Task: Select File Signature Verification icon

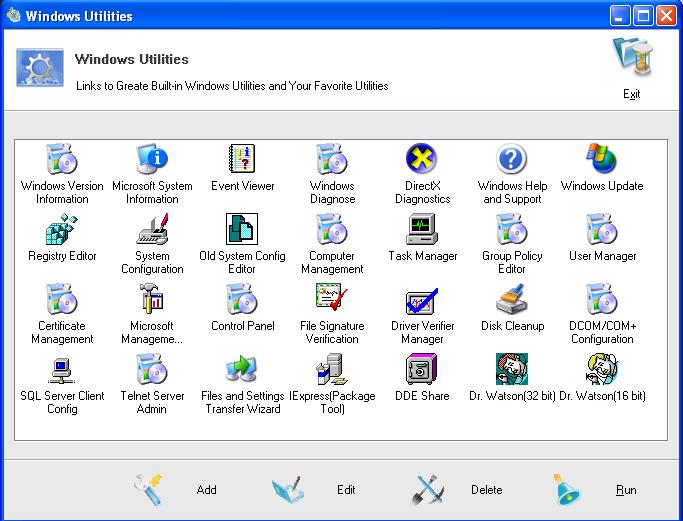Action: pos(332,298)
